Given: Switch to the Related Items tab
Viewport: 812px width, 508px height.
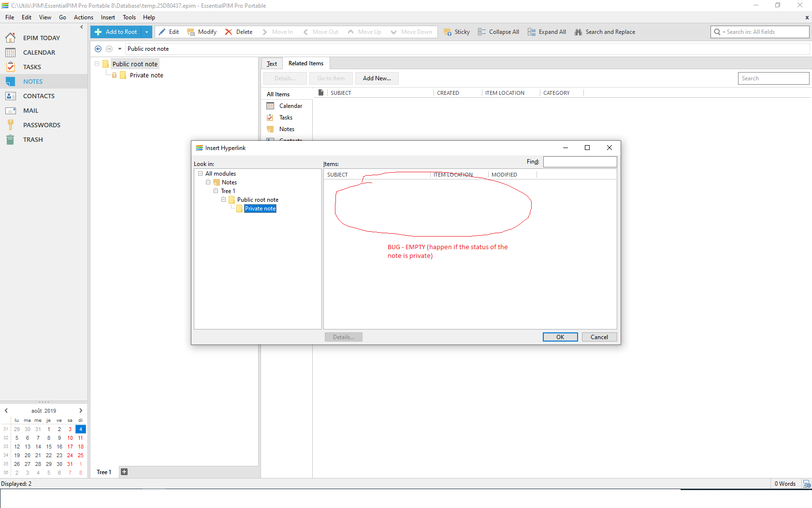Looking at the screenshot, I should pos(306,63).
